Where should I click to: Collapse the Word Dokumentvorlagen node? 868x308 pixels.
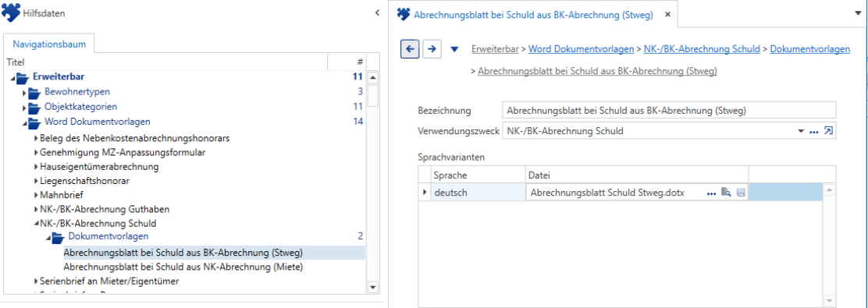25,123
